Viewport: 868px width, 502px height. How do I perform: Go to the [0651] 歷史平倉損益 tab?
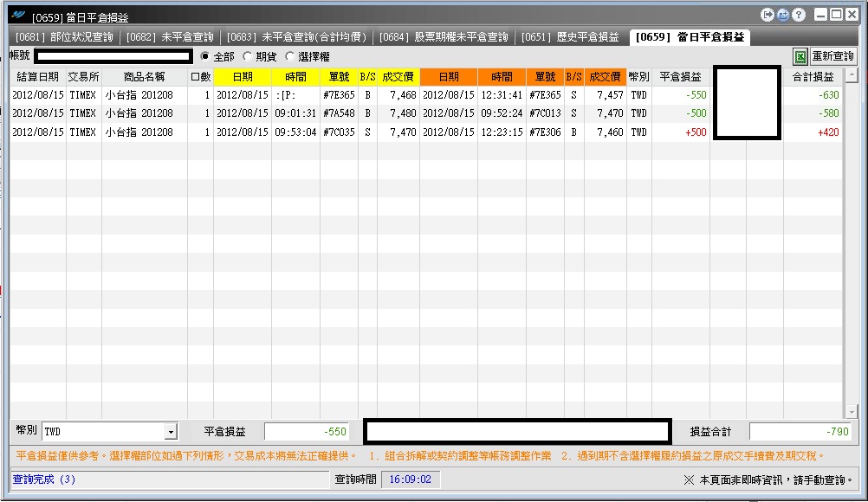pos(570,37)
